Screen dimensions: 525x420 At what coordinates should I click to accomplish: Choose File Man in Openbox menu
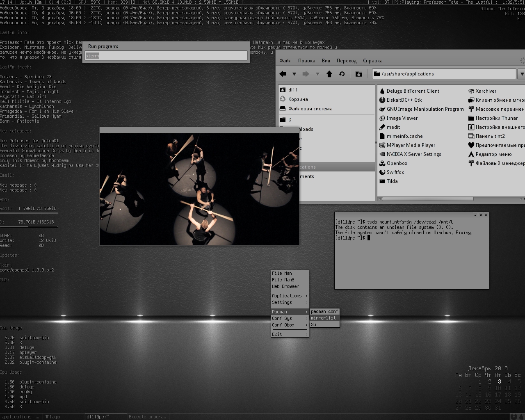tap(290, 273)
